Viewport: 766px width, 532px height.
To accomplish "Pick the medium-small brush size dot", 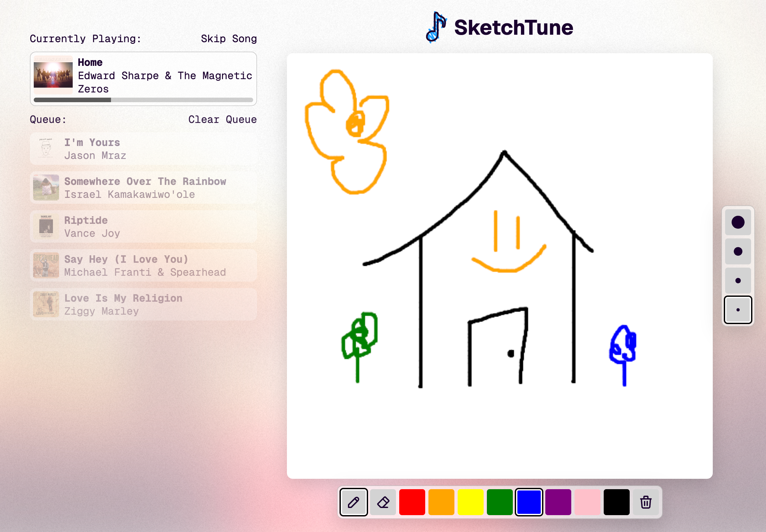I will (x=738, y=280).
